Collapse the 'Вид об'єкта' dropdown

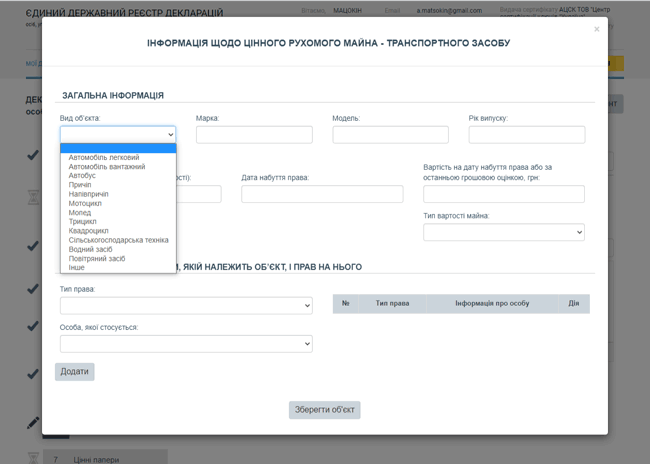pyautogui.click(x=117, y=134)
